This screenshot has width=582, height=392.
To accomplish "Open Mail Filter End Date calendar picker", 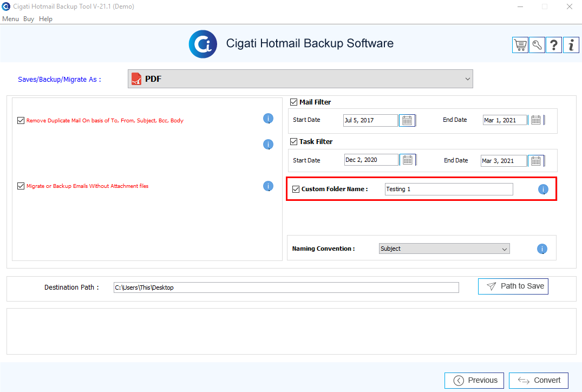I will tap(536, 120).
